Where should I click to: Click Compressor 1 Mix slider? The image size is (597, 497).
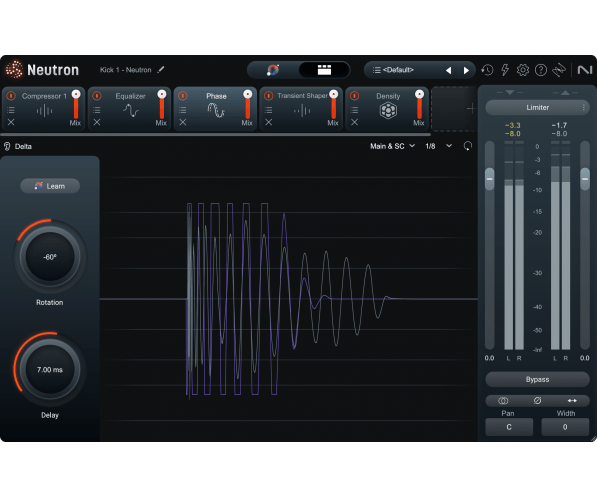[x=76, y=105]
